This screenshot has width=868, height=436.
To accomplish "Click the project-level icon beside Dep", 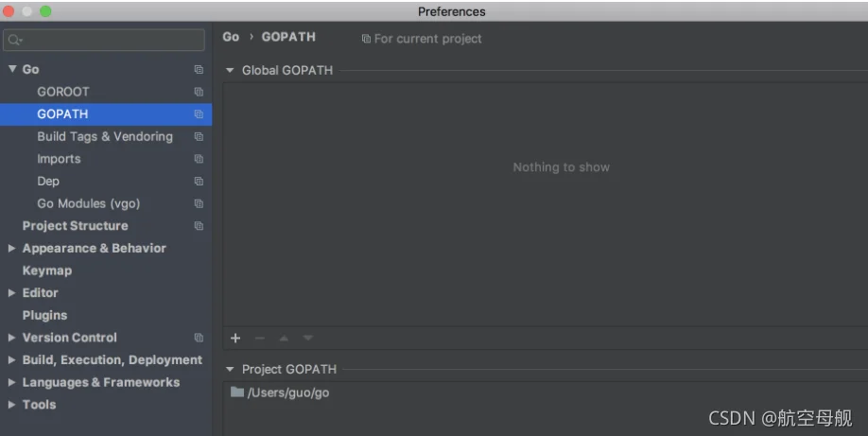I will 199,182.
